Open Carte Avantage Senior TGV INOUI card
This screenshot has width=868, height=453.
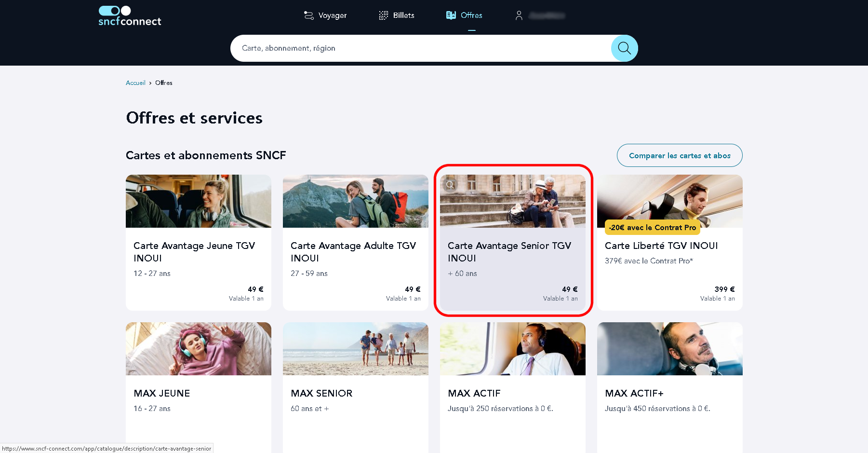tap(513, 243)
